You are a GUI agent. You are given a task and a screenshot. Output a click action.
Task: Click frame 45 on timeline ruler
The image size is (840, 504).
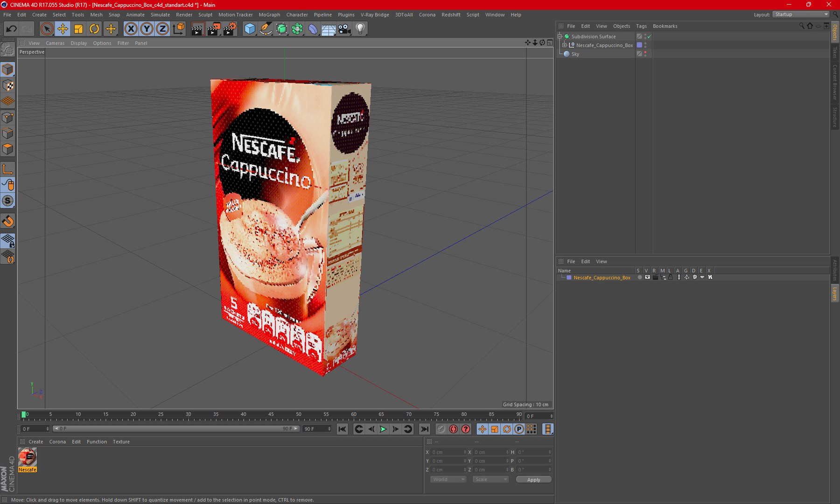click(x=271, y=414)
